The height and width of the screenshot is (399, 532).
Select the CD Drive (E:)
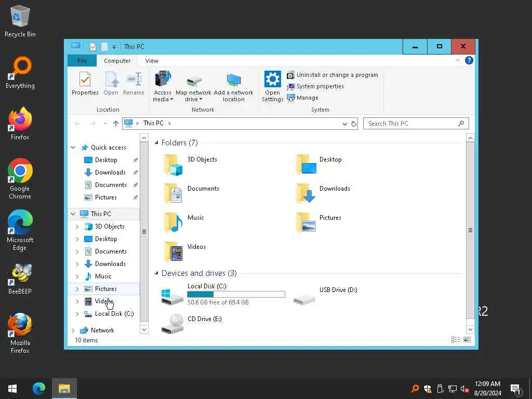click(x=191, y=324)
